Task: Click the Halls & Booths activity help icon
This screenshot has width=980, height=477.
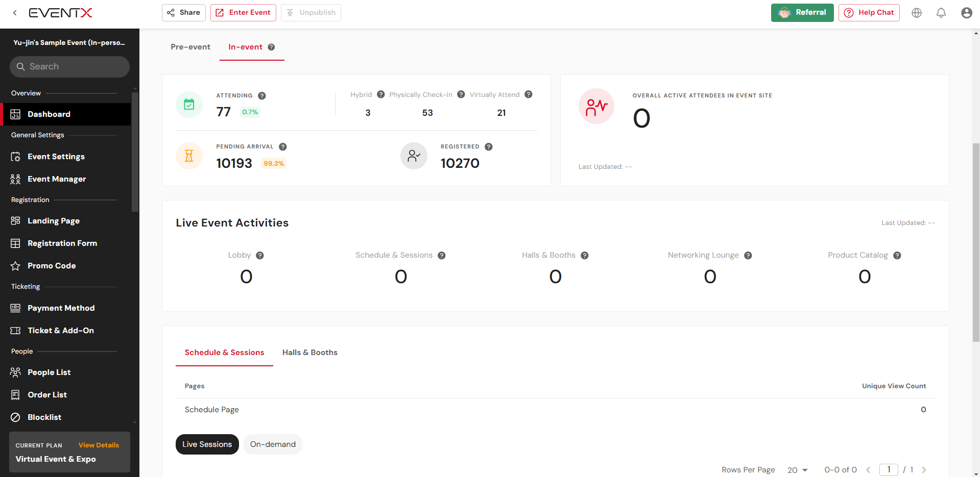Action: 585,256
